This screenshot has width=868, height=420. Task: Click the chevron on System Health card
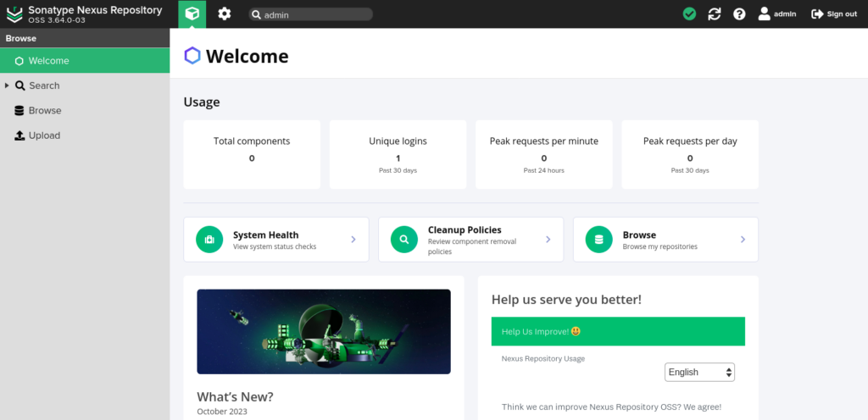click(353, 240)
